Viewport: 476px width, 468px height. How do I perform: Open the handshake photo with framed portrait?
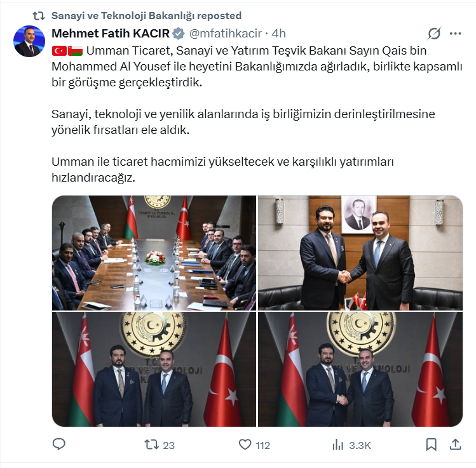coord(360,253)
